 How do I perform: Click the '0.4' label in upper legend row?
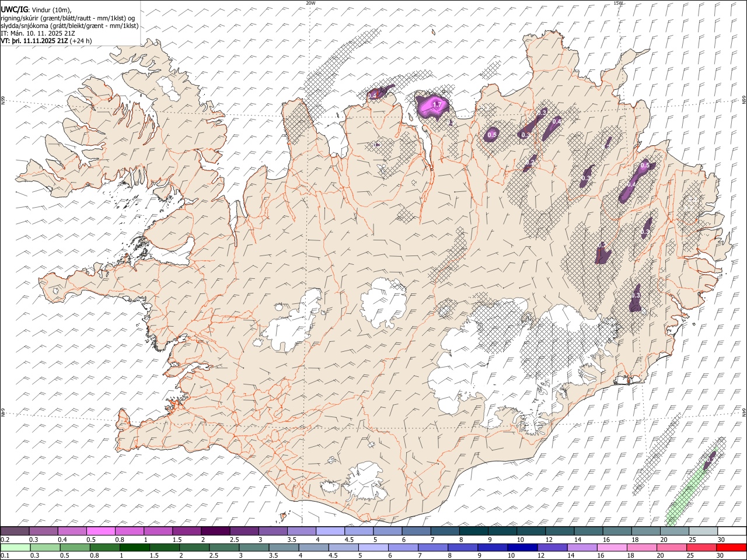point(62,539)
